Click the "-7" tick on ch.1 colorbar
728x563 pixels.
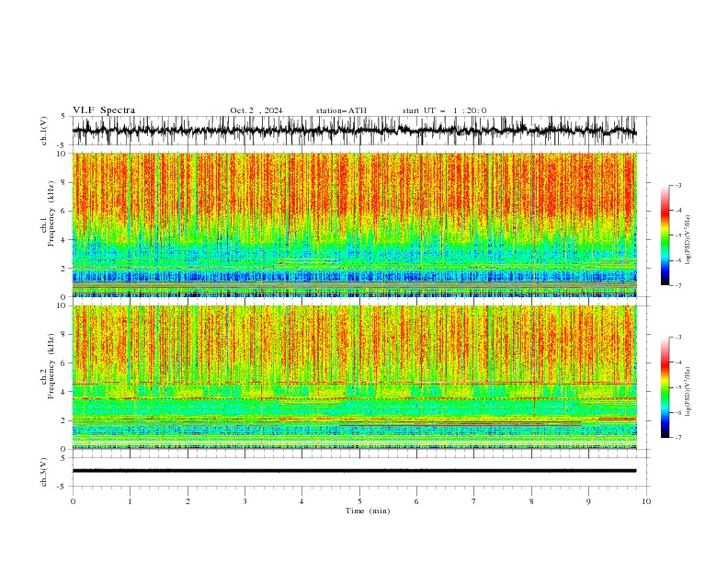[x=677, y=285]
